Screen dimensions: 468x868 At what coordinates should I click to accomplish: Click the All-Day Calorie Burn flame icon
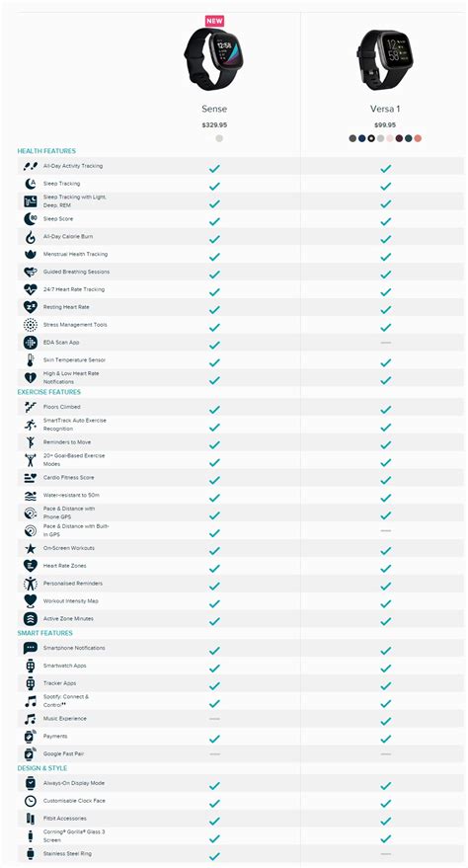[x=30, y=237]
